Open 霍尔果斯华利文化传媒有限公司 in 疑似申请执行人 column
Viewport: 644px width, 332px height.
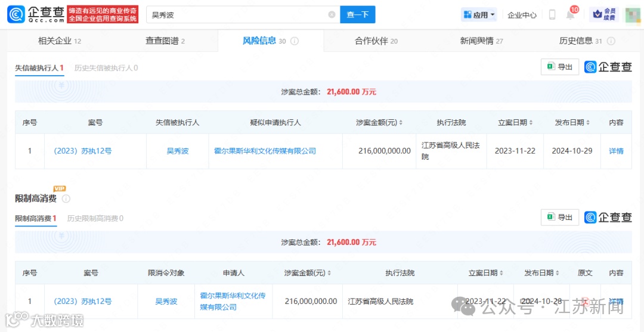pos(265,151)
